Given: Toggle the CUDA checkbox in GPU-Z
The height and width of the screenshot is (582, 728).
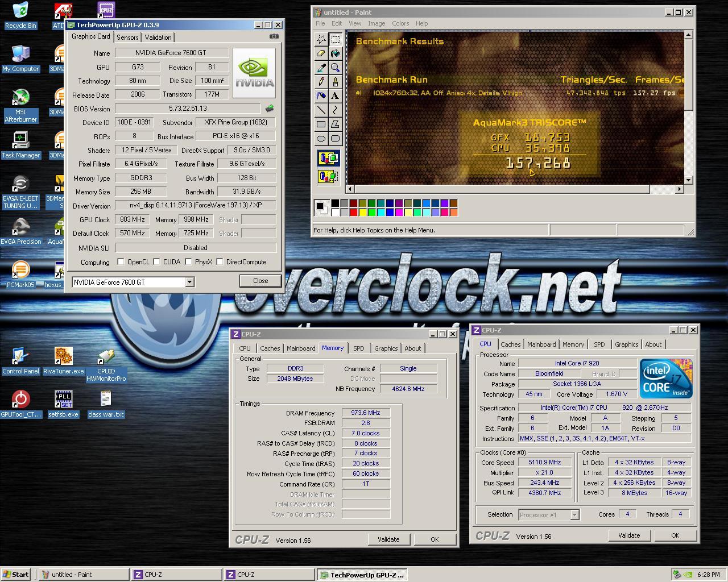Looking at the screenshot, I should pyautogui.click(x=156, y=262).
